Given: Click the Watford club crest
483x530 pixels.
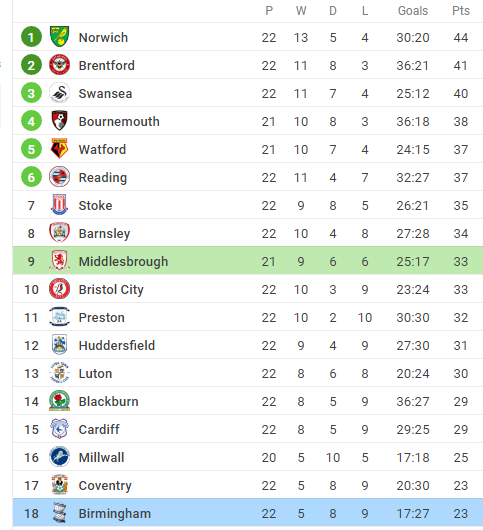Looking at the screenshot, I should pos(59,149).
